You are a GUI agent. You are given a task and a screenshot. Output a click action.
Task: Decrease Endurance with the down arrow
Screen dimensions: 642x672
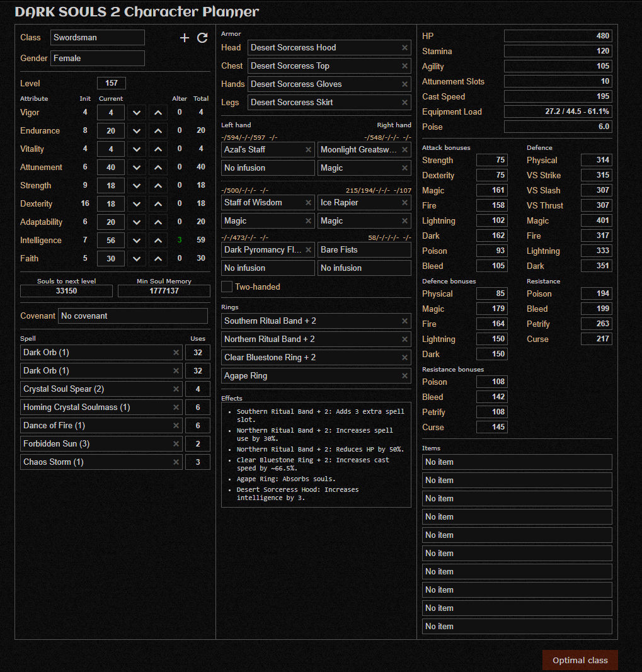tap(137, 131)
